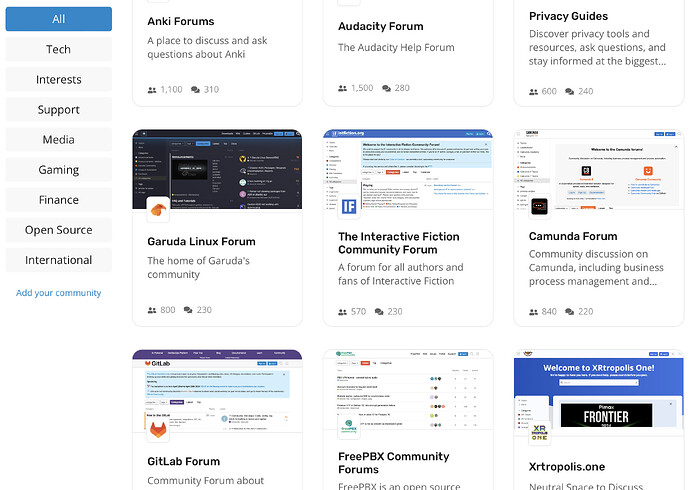The width and height of the screenshot is (690, 490).
Task: Open the Garuda Linux Forum title
Action: click(201, 241)
